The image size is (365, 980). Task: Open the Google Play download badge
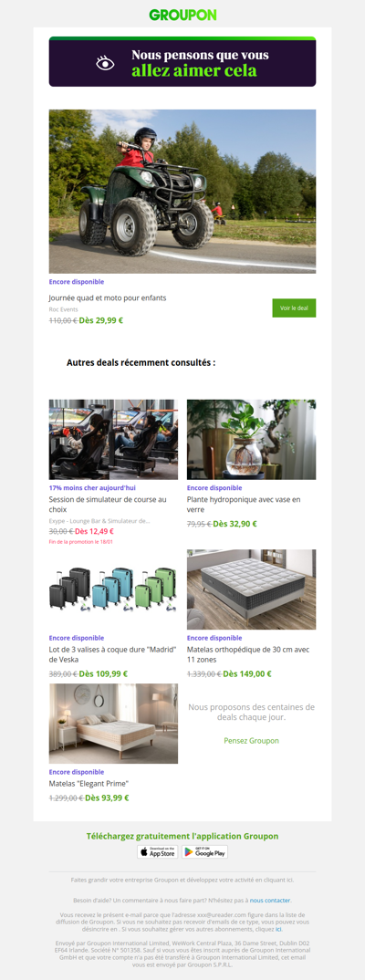pyautogui.click(x=204, y=852)
